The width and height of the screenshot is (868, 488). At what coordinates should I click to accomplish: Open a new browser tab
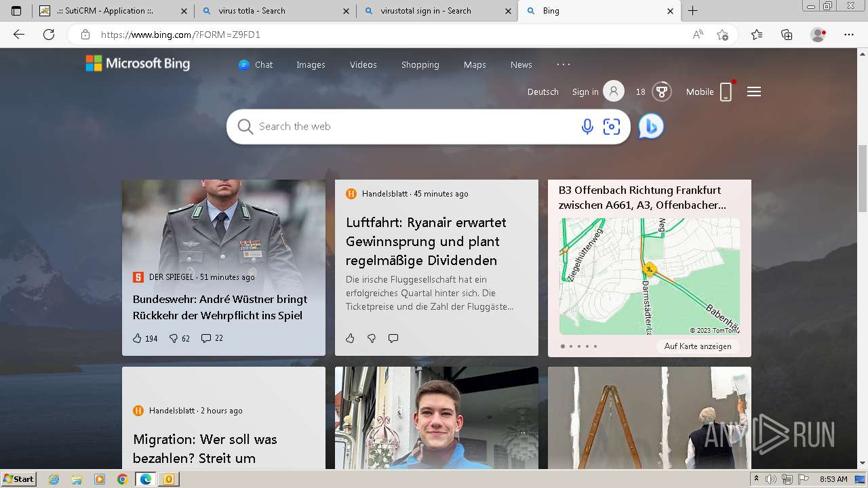(x=692, y=11)
